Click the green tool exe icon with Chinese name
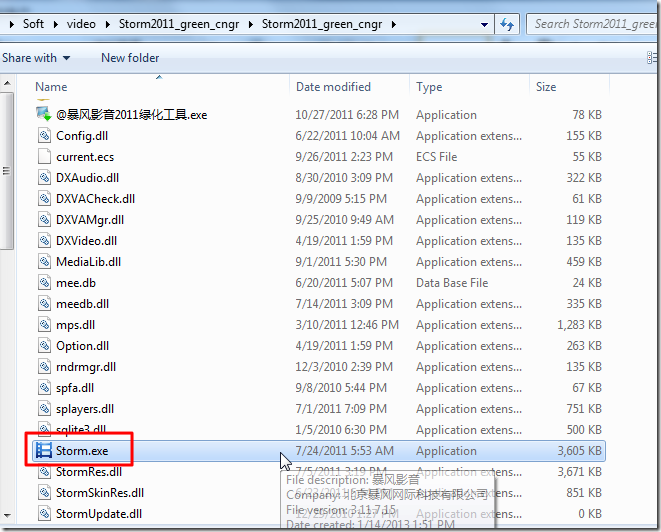Screen dimensions: 661x532 click(44, 114)
